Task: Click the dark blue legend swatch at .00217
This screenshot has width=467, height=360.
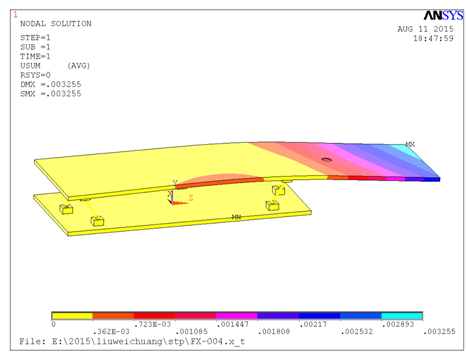Action: [x=319, y=316]
